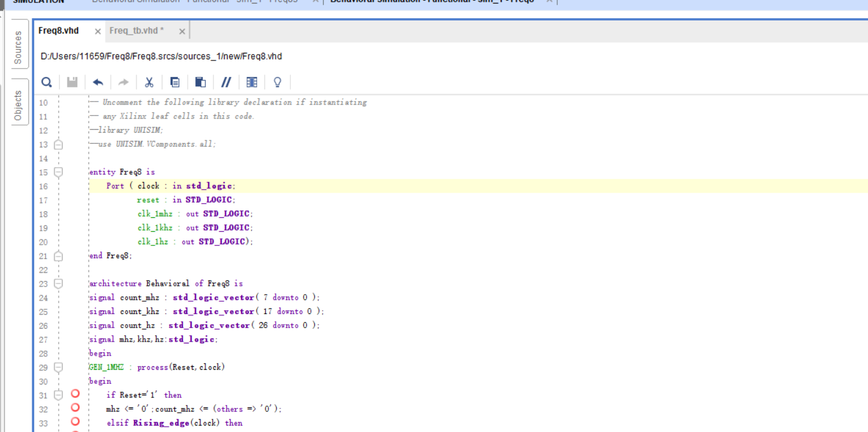
Task: Paste from clipboard icon
Action: [201, 82]
